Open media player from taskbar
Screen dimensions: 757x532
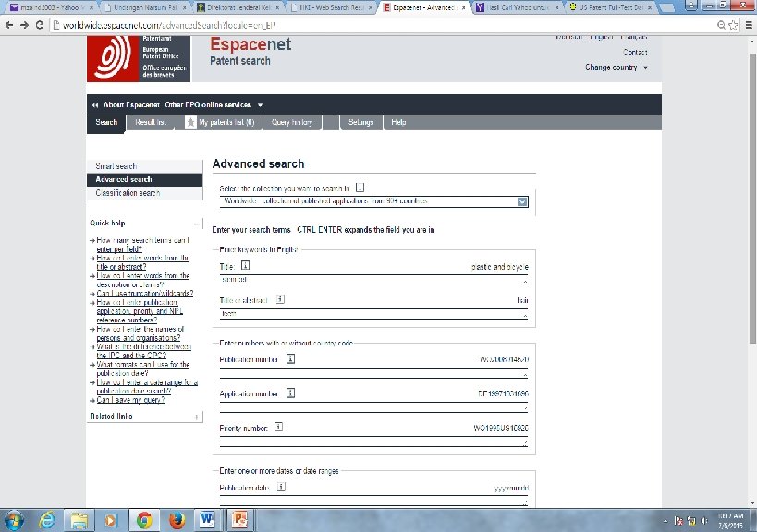(x=111, y=520)
